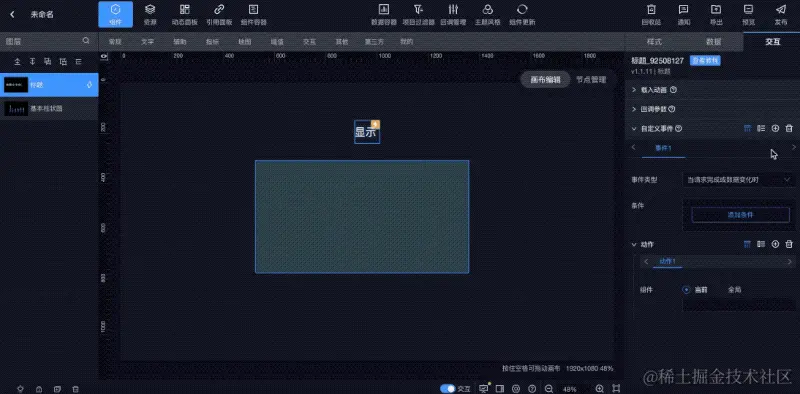Open the 第三方 component category
800x394 pixels.
point(374,42)
